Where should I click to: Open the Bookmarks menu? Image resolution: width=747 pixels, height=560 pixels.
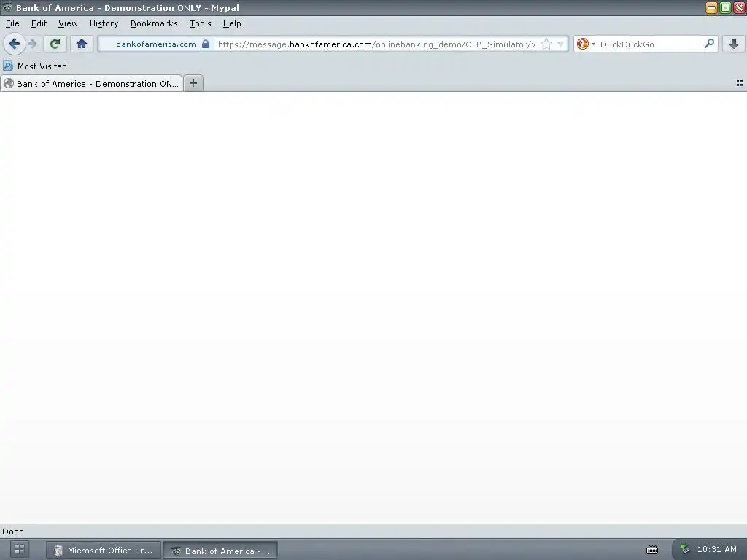tap(154, 23)
